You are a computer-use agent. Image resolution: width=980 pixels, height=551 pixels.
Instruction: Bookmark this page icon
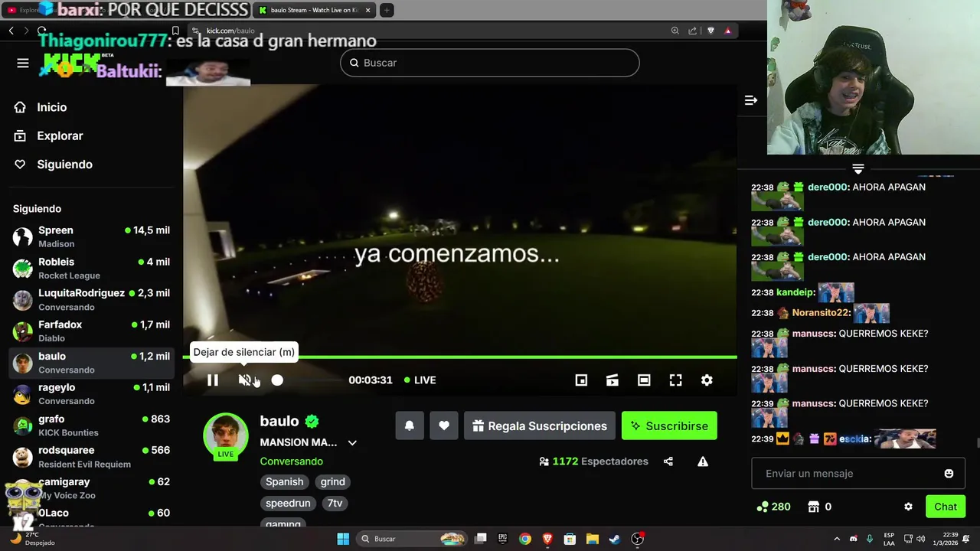175,31
